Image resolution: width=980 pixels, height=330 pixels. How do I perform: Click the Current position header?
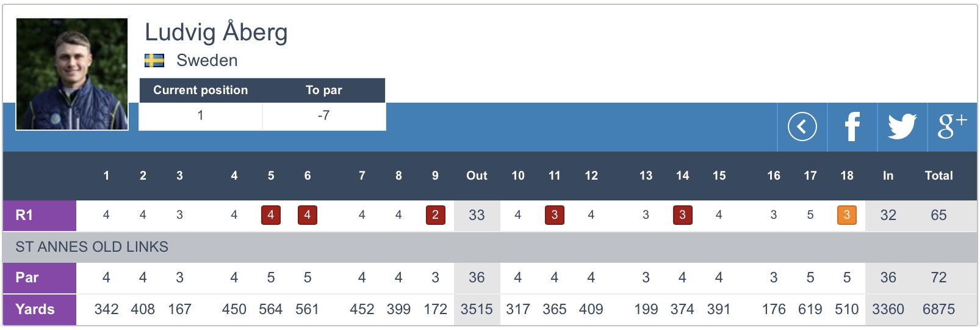(200, 90)
